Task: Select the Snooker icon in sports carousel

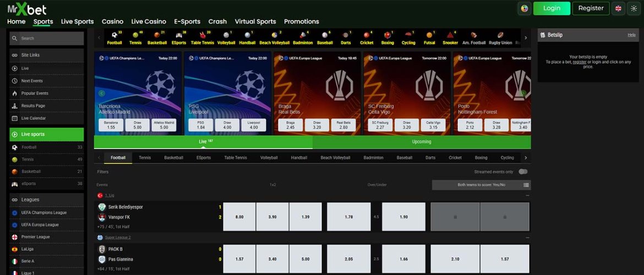Action: [x=450, y=35]
